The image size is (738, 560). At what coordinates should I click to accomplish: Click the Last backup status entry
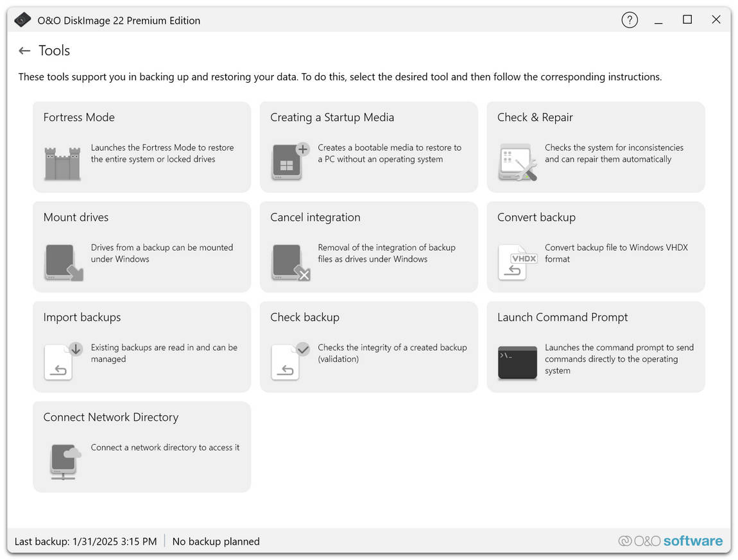tap(85, 541)
